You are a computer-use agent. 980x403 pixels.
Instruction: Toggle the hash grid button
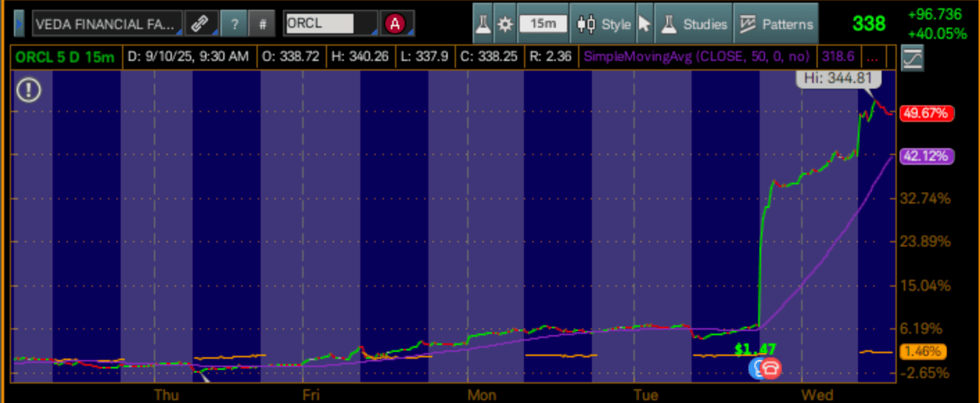[262, 24]
